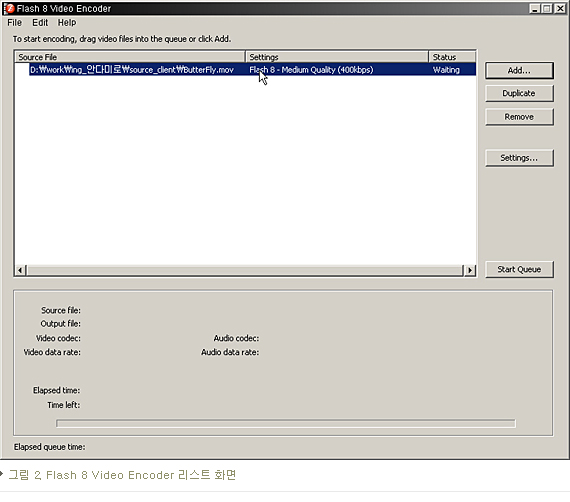Maximize the Flash 8 Video Encoder window
This screenshot has height=502, width=570.
pyautogui.click(x=547, y=9)
